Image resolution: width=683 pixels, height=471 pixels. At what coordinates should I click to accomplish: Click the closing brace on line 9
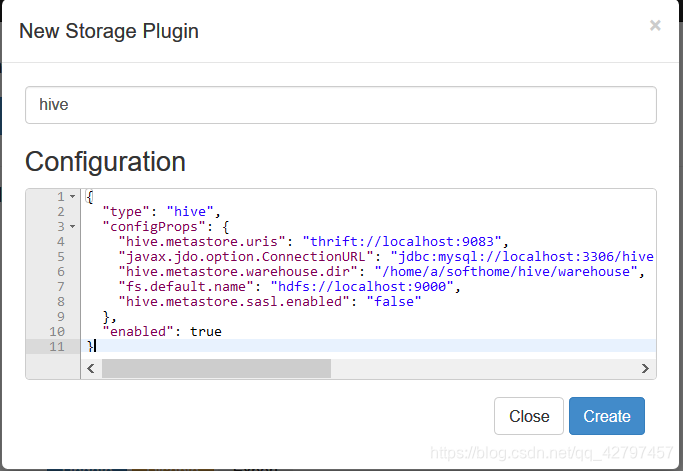106,317
